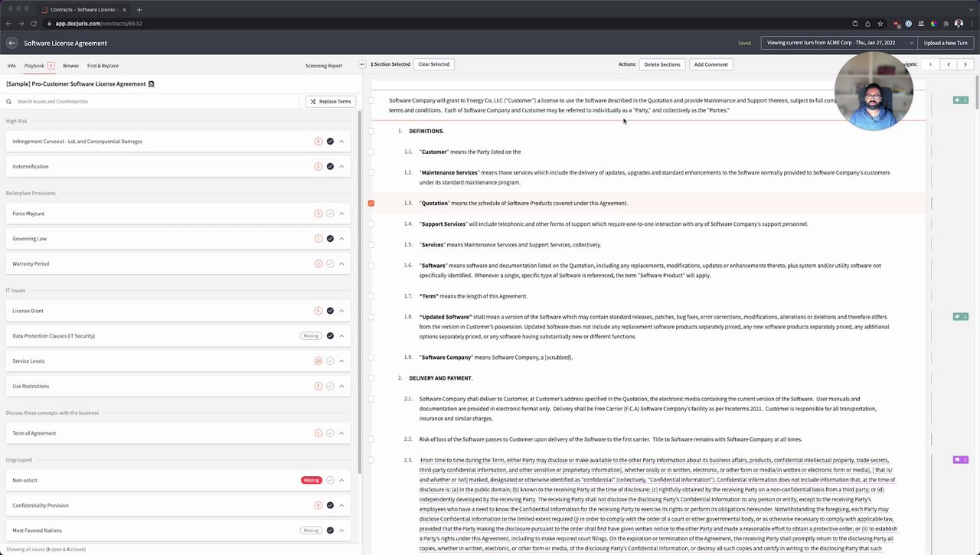Expand the Service Levels issue chevron
The image size is (980, 555).
point(341,361)
